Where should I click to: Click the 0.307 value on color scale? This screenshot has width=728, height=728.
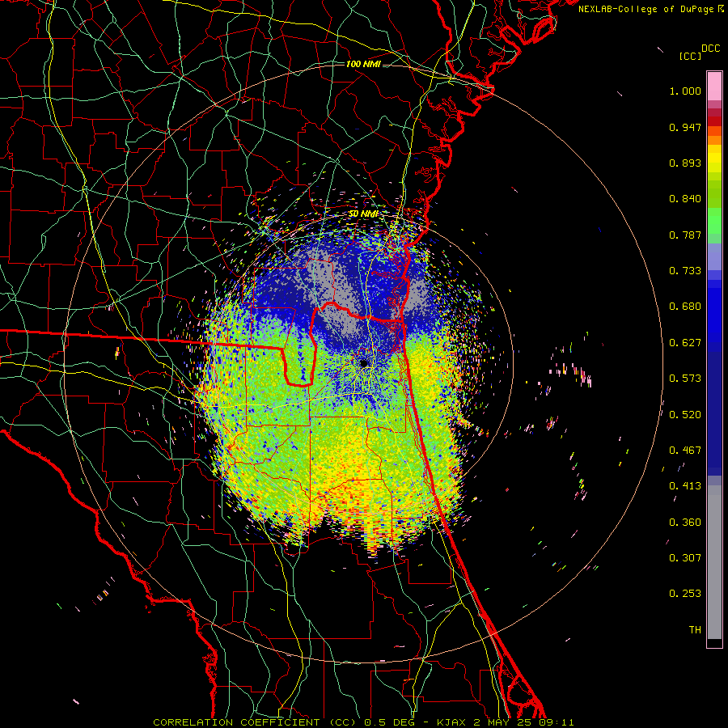click(x=685, y=558)
